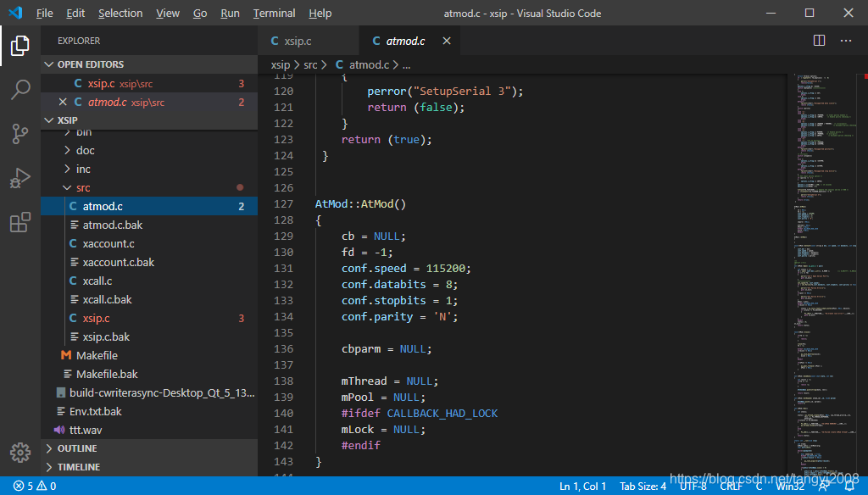
Task: Open the Terminal menu
Action: pos(274,13)
